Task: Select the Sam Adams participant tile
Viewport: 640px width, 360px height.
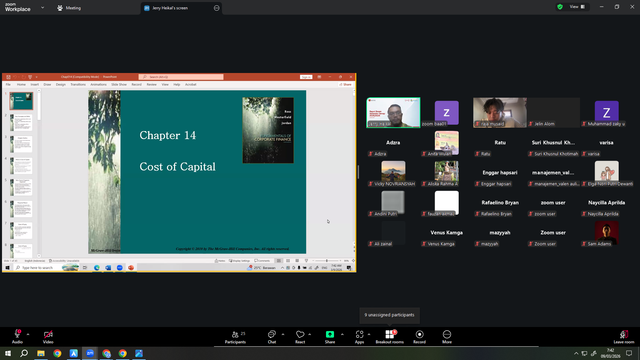Action: (x=606, y=233)
